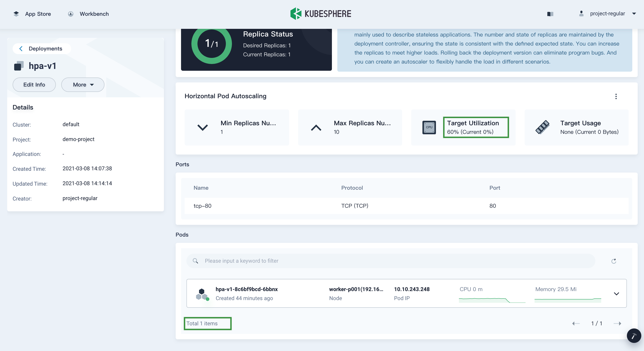Screen dimensions: 644x351
Task: Click the pod keyword filter input
Action: point(390,261)
